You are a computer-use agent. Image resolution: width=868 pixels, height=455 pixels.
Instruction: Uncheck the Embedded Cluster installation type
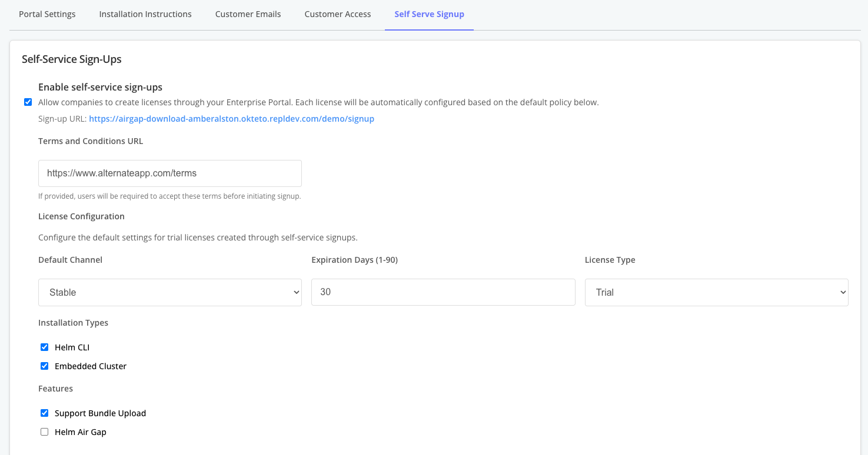(x=44, y=366)
